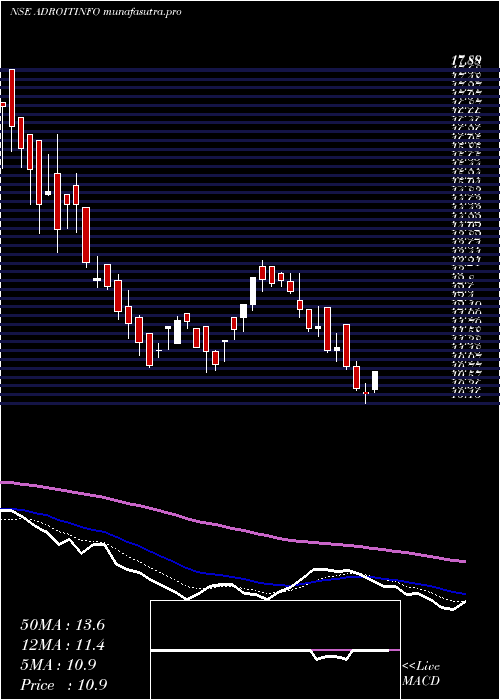This screenshot has width=500, height=700.
Task: Click the <<Live MACD label
Action: coord(421,674)
